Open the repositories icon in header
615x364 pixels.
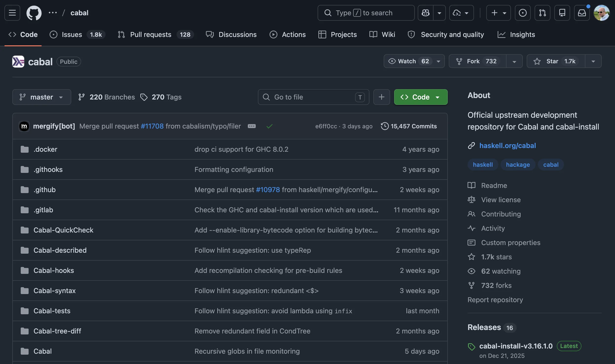point(562,13)
